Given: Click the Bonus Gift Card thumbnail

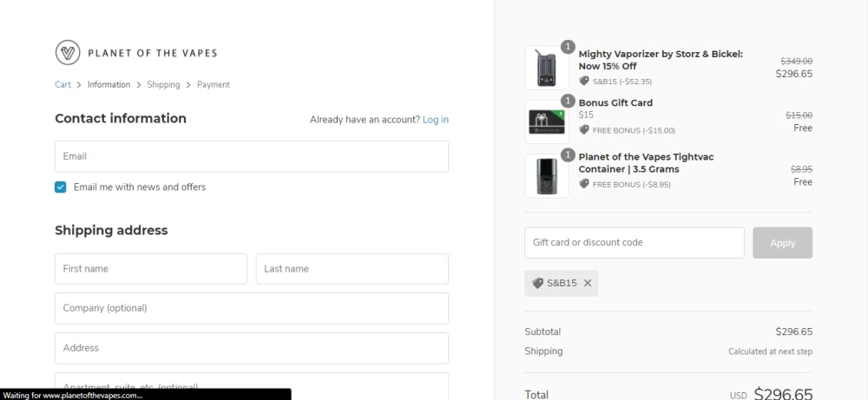Looking at the screenshot, I should 546,121.
